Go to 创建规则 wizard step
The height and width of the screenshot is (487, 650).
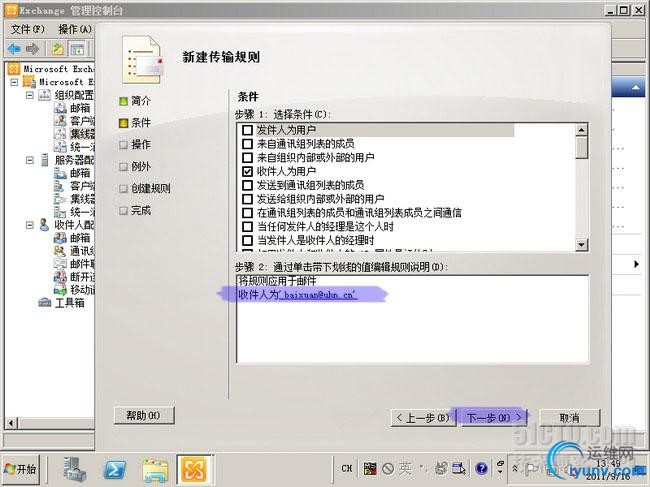tap(145, 189)
